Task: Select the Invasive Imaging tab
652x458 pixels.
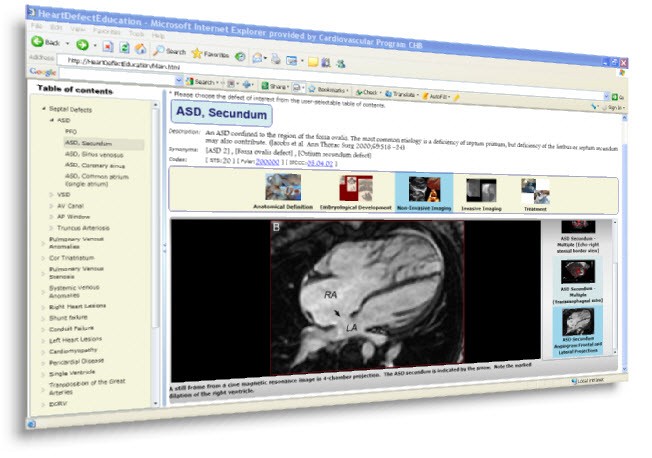Action: pos(481,194)
